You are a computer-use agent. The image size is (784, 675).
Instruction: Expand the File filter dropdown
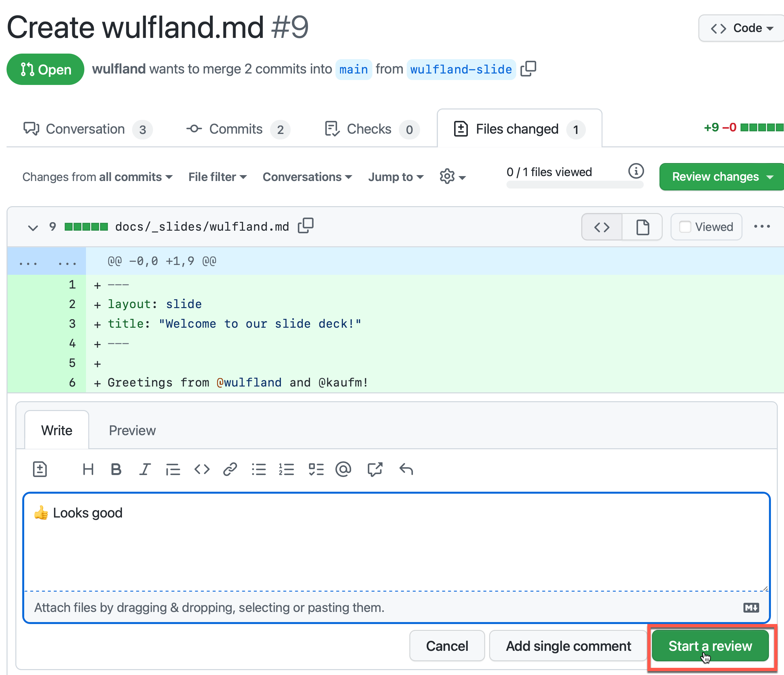(217, 177)
